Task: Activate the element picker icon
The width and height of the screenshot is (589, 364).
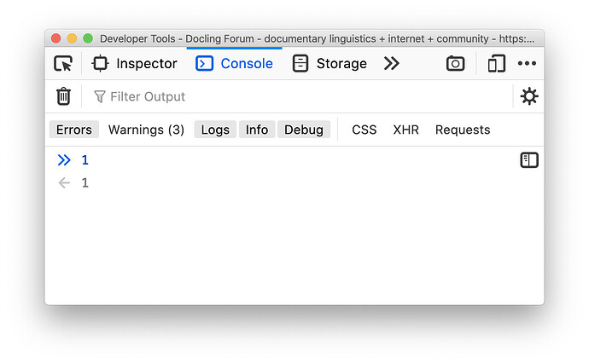Action: coord(62,63)
